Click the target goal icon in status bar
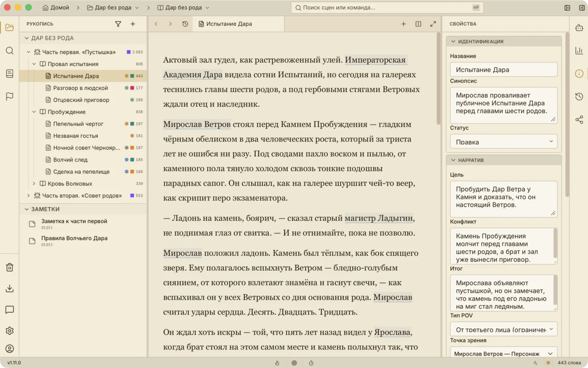This screenshot has height=368, width=588. [294, 363]
